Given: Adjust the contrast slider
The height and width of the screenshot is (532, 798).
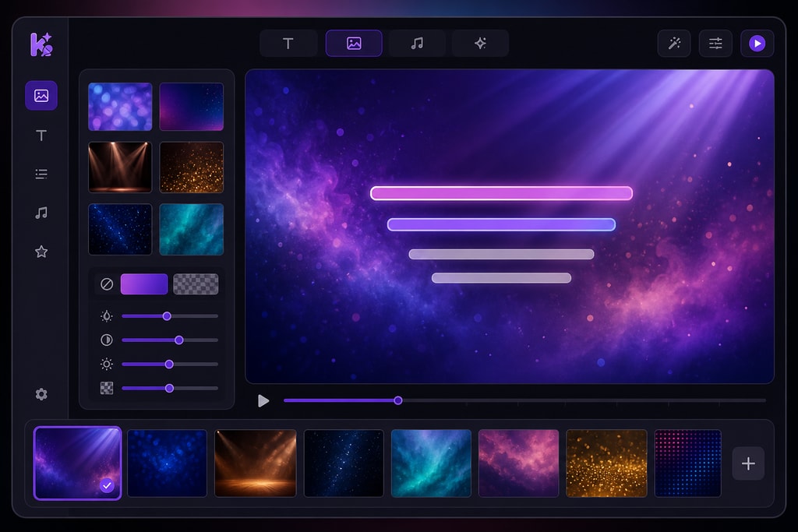Looking at the screenshot, I should click(170, 340).
